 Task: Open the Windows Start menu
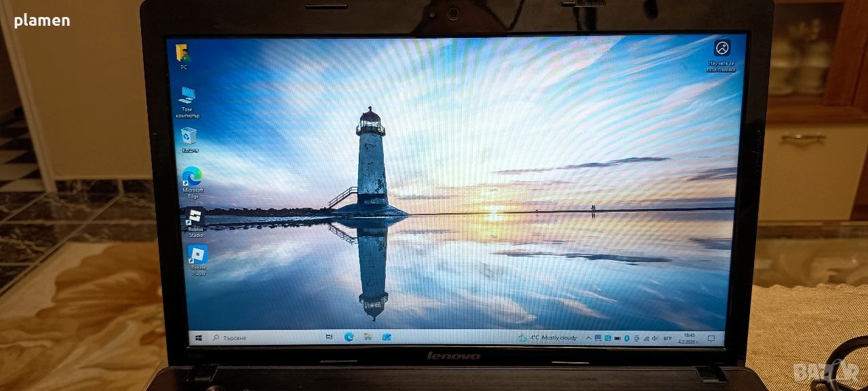(x=199, y=337)
